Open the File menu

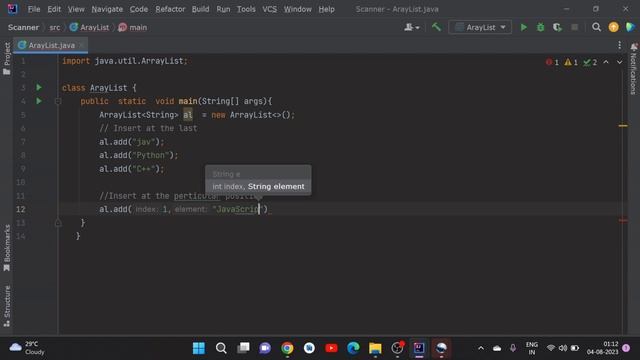tap(34, 9)
